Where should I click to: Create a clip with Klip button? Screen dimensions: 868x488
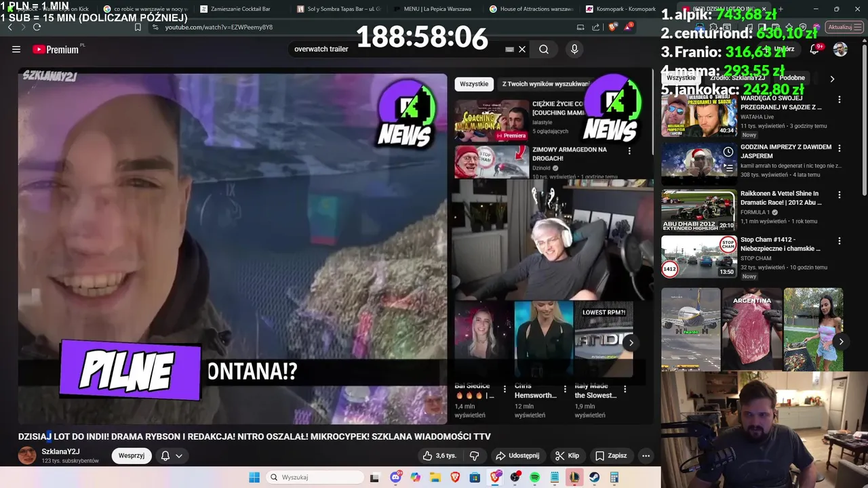[567, 455]
